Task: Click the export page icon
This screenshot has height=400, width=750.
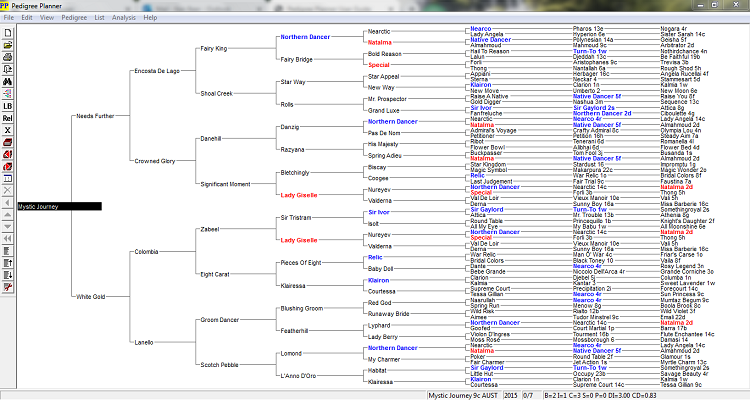Action: coord(7,69)
